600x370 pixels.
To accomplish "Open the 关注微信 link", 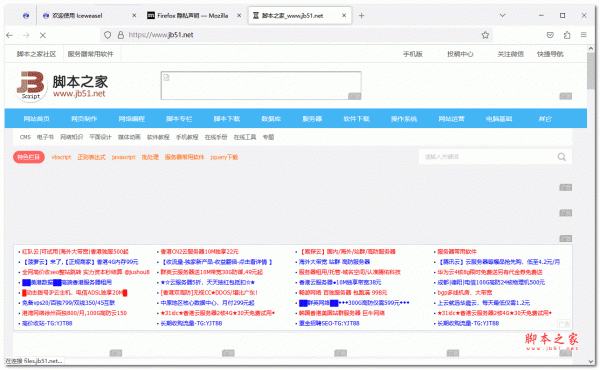I will pos(510,54).
